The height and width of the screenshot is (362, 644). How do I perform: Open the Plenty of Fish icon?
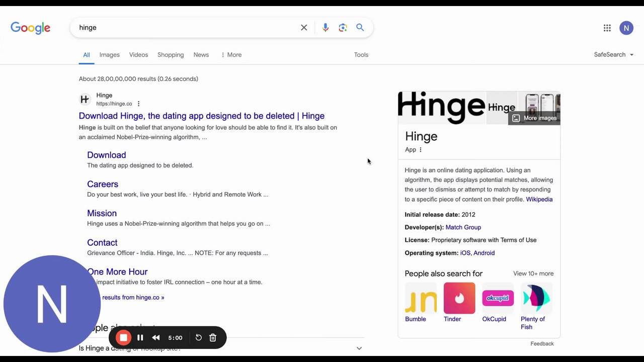(537, 298)
